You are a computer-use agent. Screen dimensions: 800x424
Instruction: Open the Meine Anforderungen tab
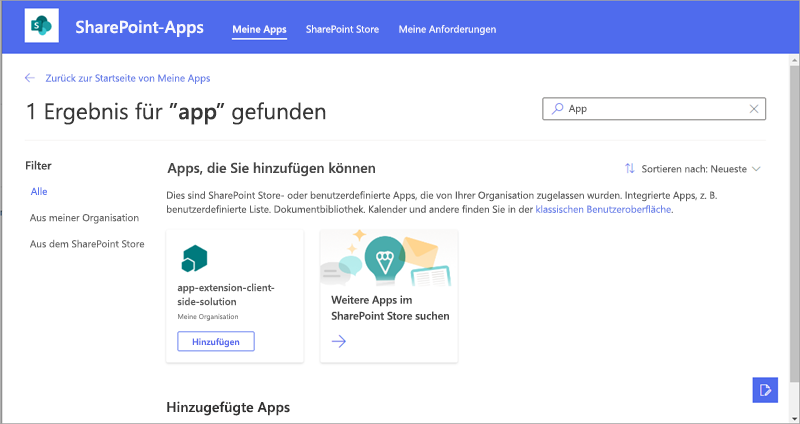(447, 30)
